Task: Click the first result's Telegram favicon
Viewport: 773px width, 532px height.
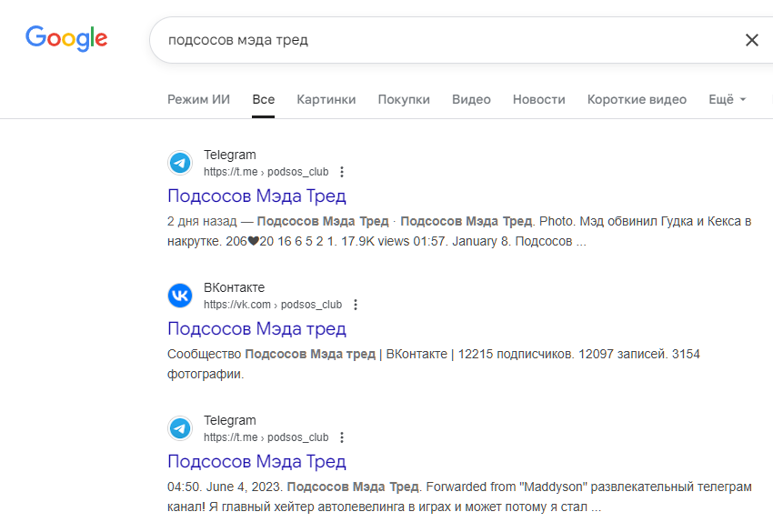Action: tap(180, 163)
